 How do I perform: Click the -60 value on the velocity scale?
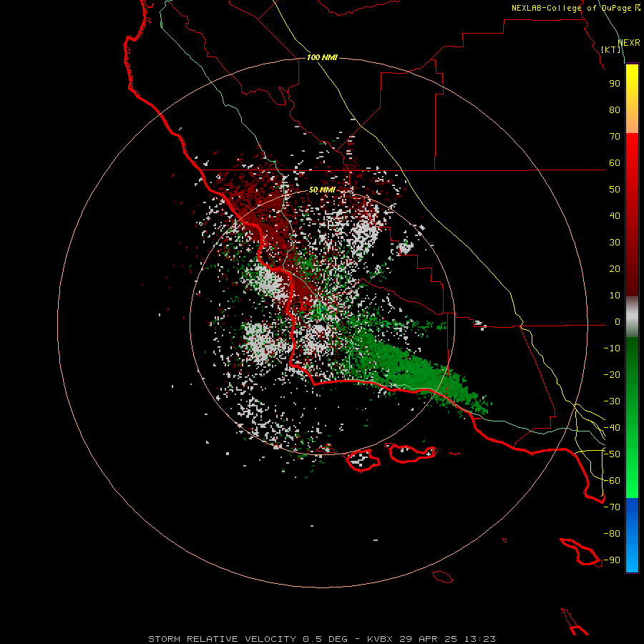pyautogui.click(x=612, y=481)
